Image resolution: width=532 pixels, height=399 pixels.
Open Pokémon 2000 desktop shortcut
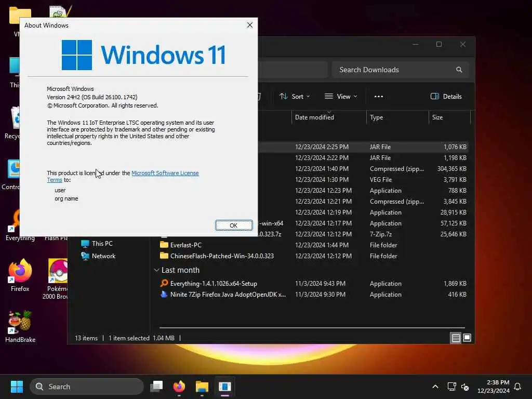coord(56,279)
